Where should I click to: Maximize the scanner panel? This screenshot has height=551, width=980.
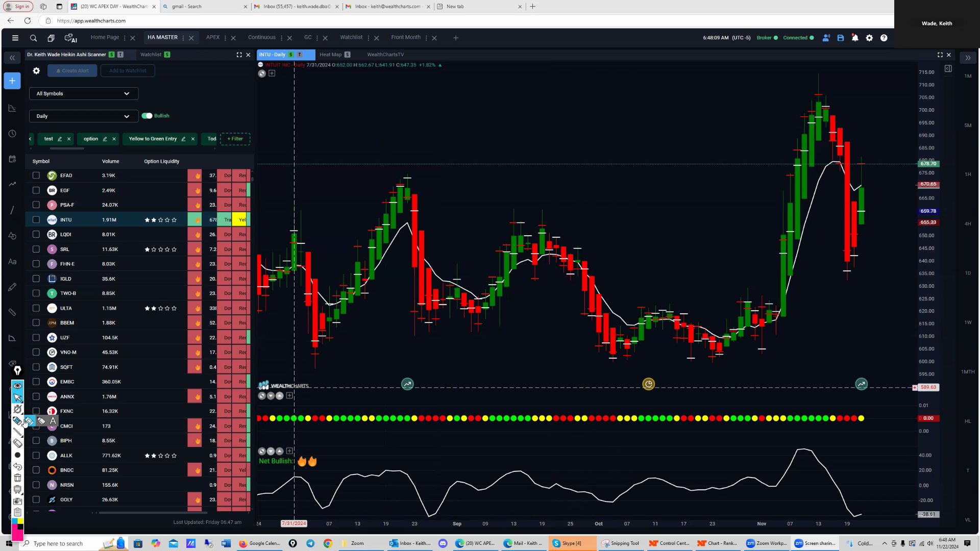click(239, 55)
